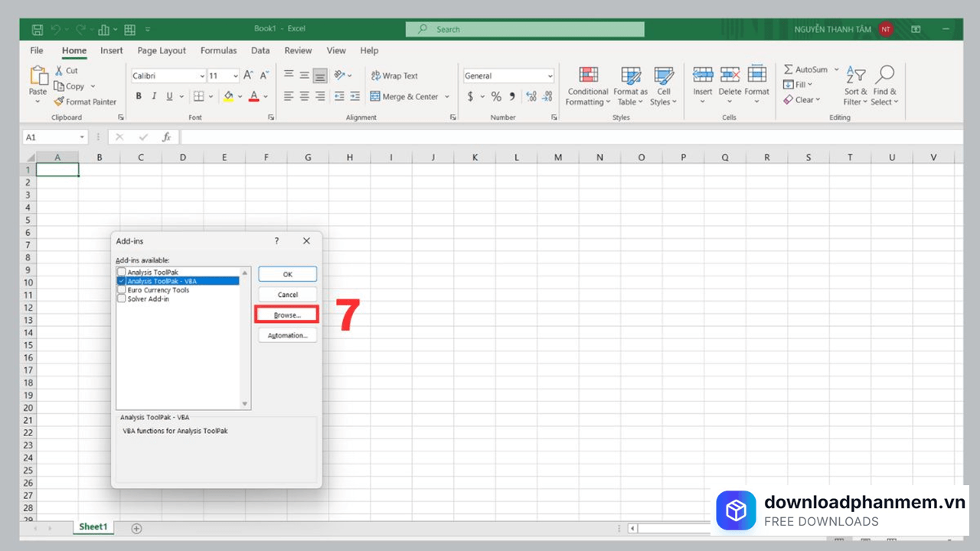Click the Cut scissors icon
Image resolution: width=980 pixels, height=551 pixels.
coord(60,70)
